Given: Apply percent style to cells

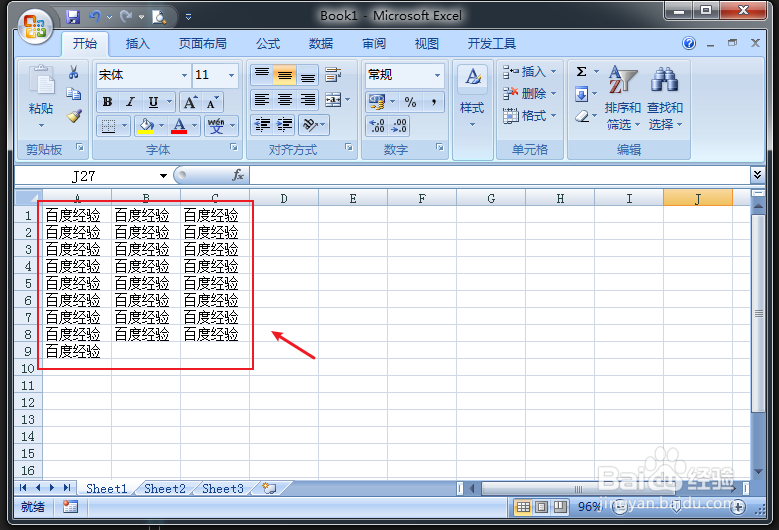Looking at the screenshot, I should tap(410, 102).
